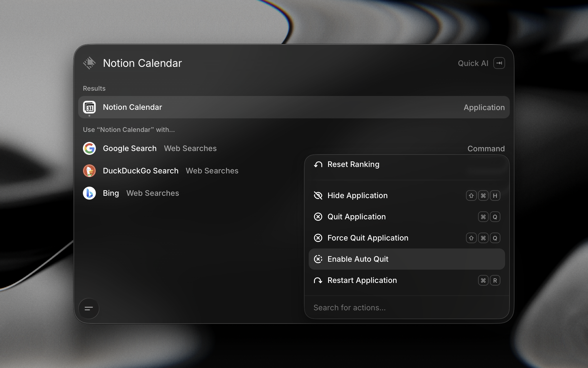Click the DuckDuckGo logo icon
This screenshot has width=588, height=368.
click(89, 171)
